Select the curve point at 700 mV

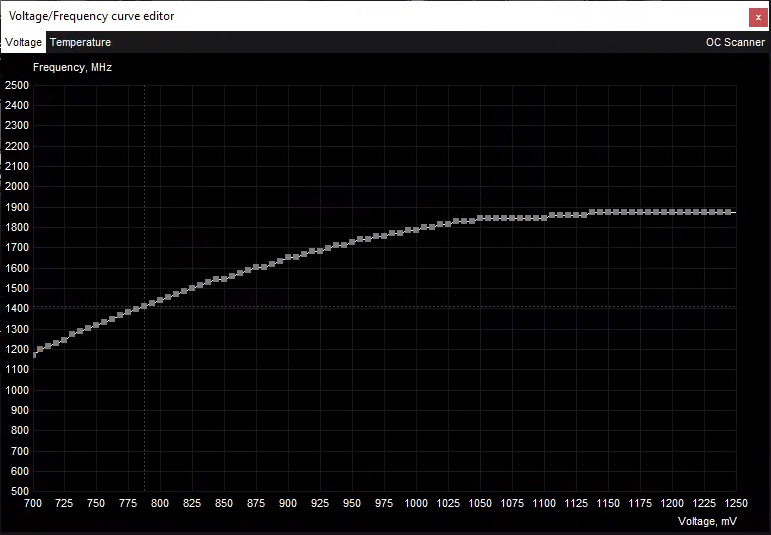click(34, 355)
